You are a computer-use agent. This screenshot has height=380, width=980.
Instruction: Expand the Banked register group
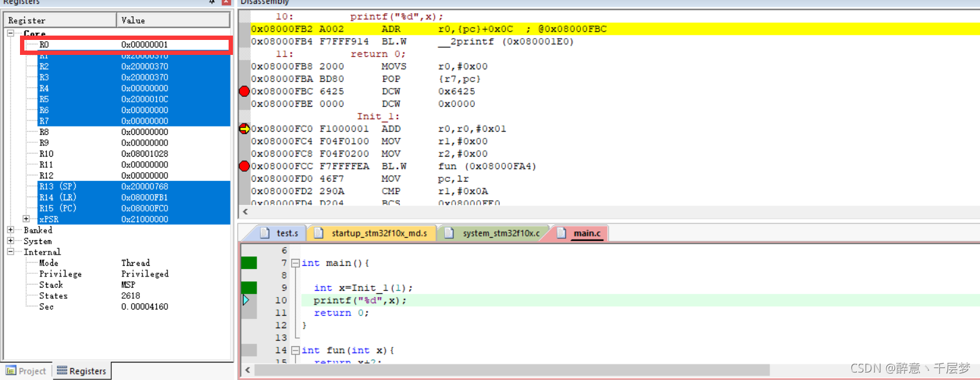(x=11, y=230)
